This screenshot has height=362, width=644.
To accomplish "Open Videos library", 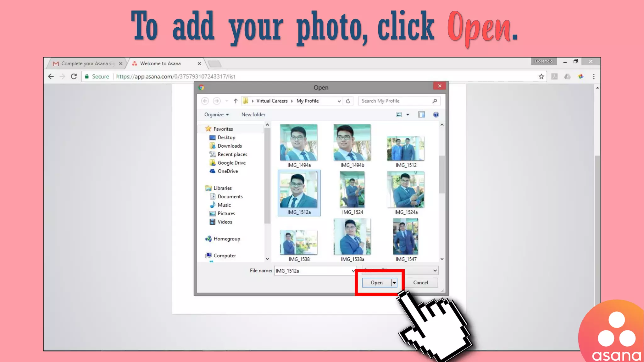I will tap(225, 222).
